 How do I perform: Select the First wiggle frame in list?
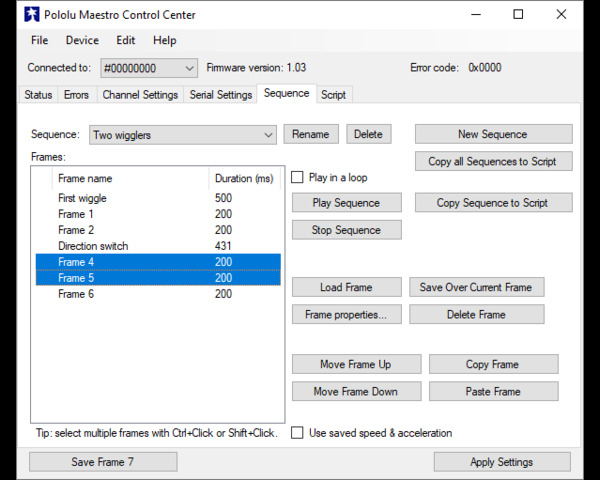[x=82, y=198]
